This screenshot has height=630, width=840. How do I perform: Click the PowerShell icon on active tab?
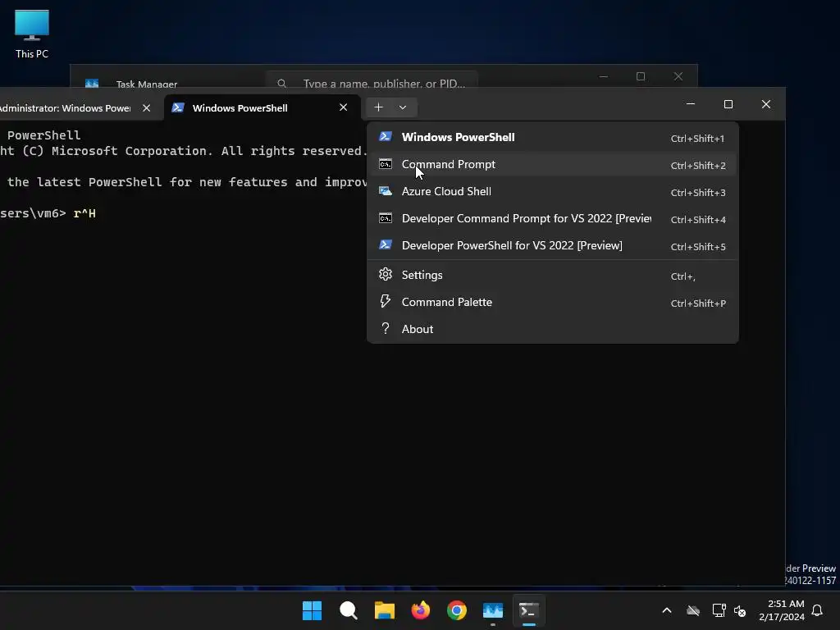point(178,107)
